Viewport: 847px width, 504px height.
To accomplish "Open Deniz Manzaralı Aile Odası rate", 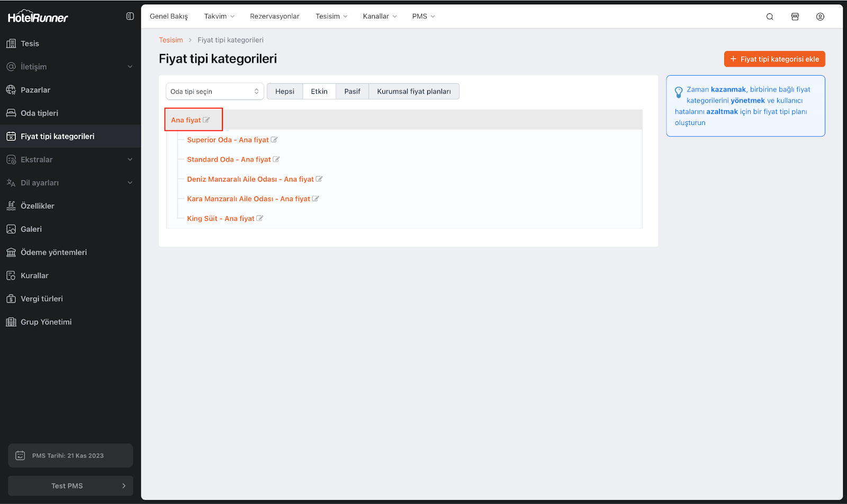I will click(x=250, y=179).
